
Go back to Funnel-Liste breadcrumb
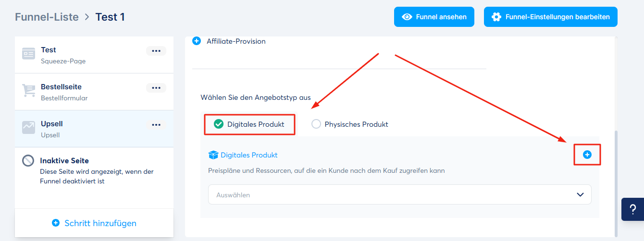[47, 17]
